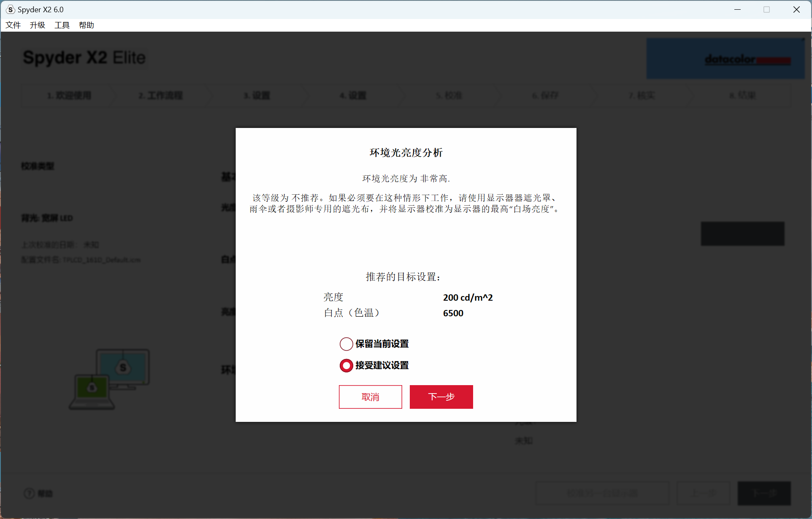
Task: Click the Spyder app icon in the title bar
Action: (x=10, y=9)
